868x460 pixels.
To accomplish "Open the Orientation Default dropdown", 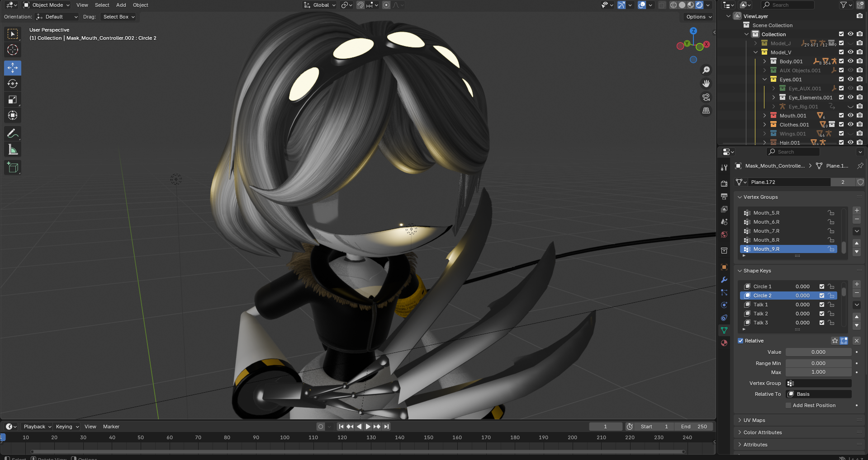I will click(x=57, y=17).
